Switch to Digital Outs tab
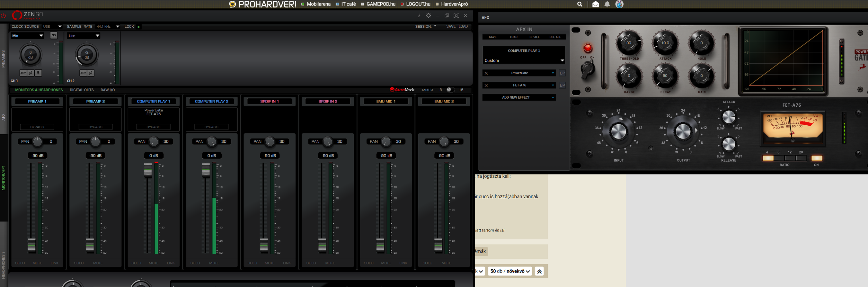 tap(82, 90)
